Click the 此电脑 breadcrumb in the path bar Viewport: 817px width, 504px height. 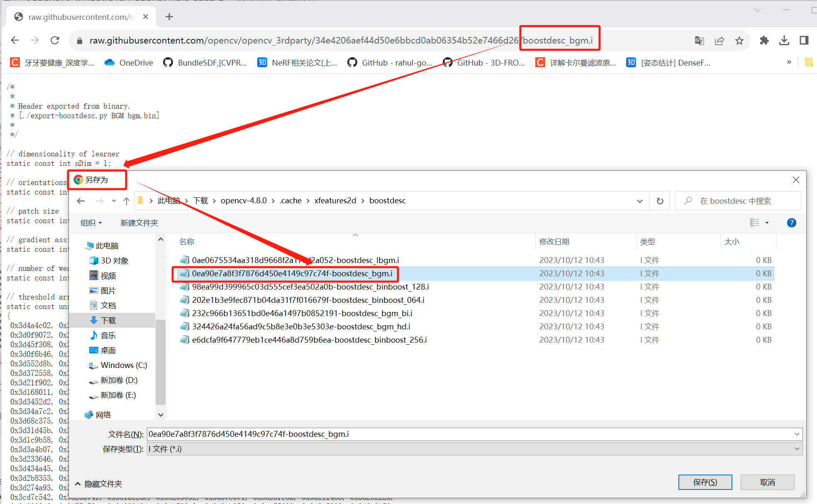(x=169, y=201)
